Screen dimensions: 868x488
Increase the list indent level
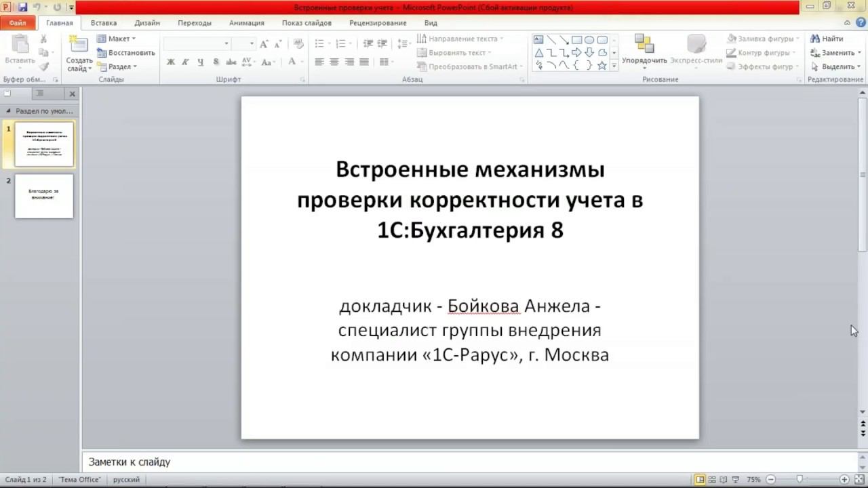click(x=383, y=43)
